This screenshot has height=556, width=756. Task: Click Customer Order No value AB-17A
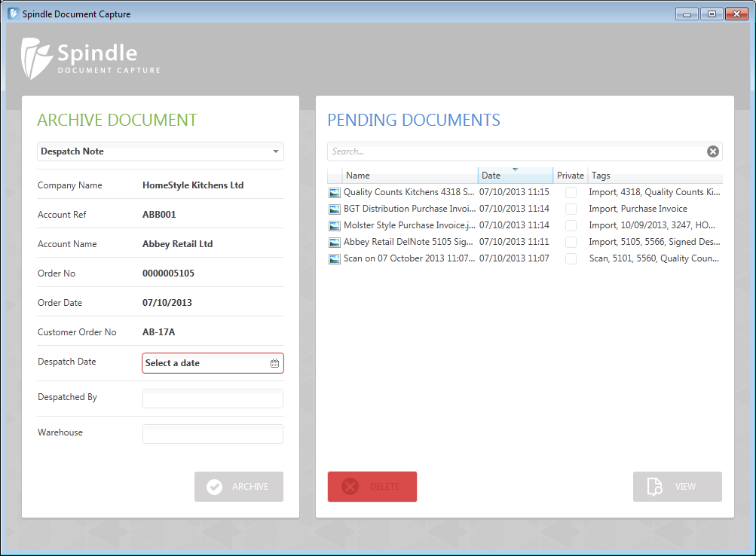click(158, 332)
